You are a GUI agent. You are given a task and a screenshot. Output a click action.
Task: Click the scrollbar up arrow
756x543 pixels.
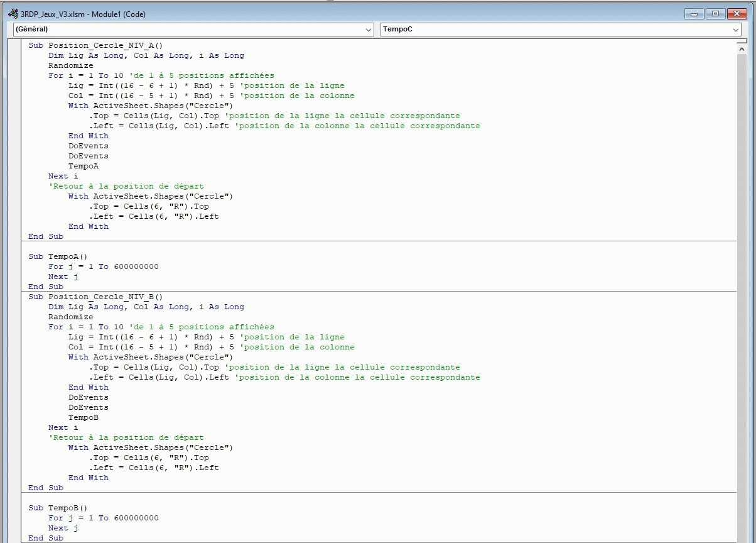tap(742, 48)
